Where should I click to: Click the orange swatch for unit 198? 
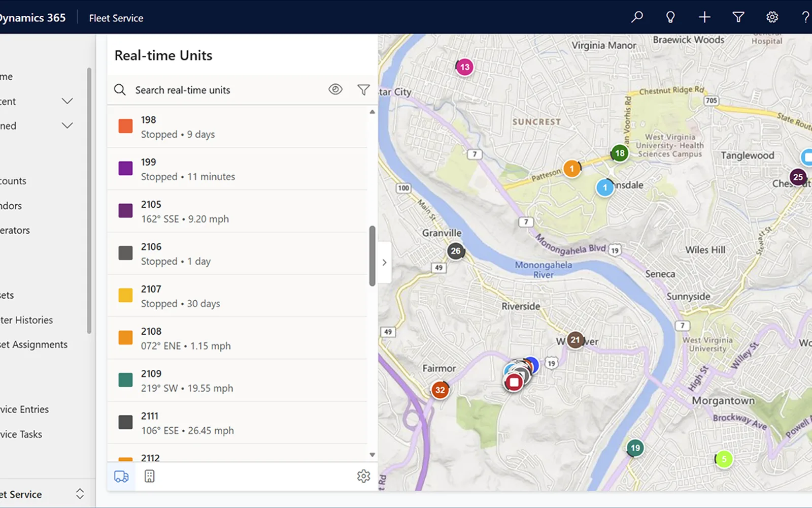click(x=125, y=126)
